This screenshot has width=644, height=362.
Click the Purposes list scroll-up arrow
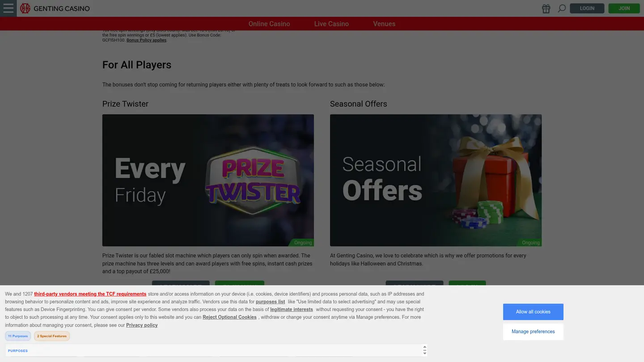click(425, 347)
